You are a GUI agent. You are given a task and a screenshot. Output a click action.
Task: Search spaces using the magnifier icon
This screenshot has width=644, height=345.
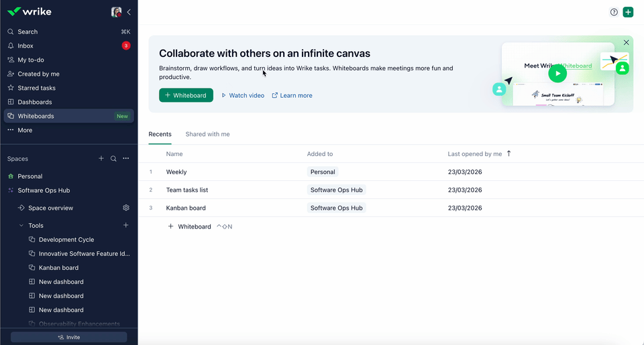113,159
